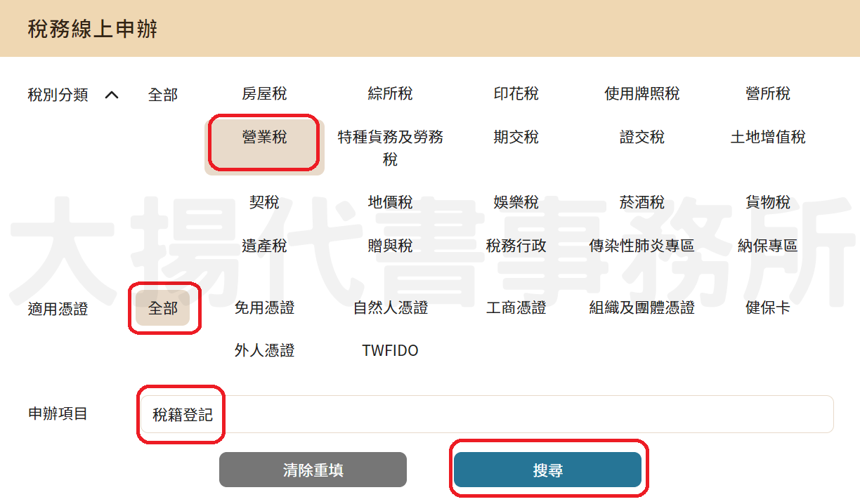Pick the TWFIDO certificate option
Image resolution: width=860 pixels, height=504 pixels.
click(x=390, y=351)
